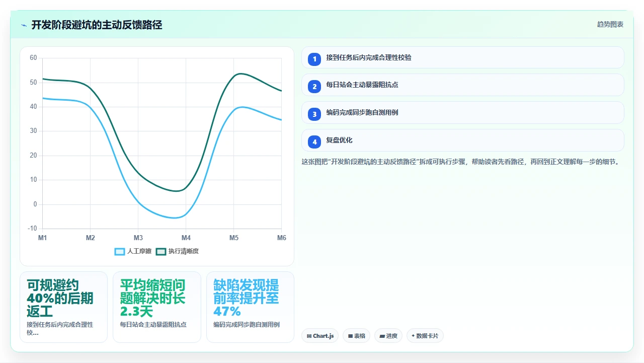This screenshot has width=644, height=363.
Task: Click the 表格 tag
Action: [357, 336]
